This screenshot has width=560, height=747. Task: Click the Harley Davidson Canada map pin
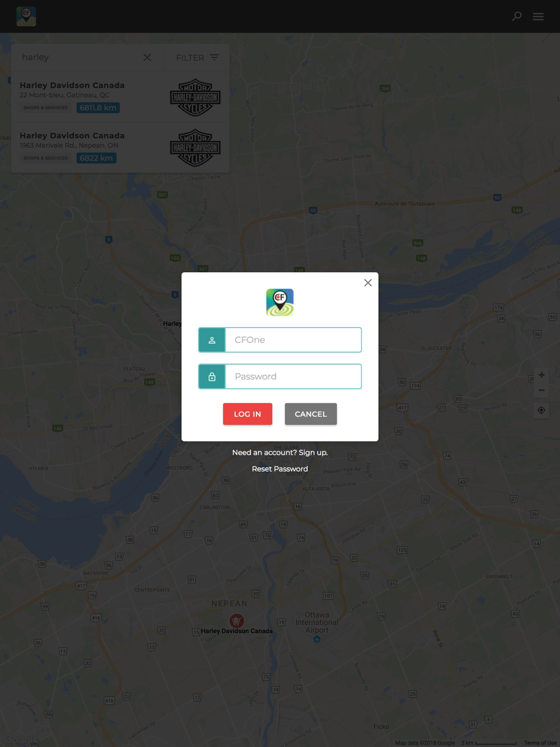click(237, 620)
